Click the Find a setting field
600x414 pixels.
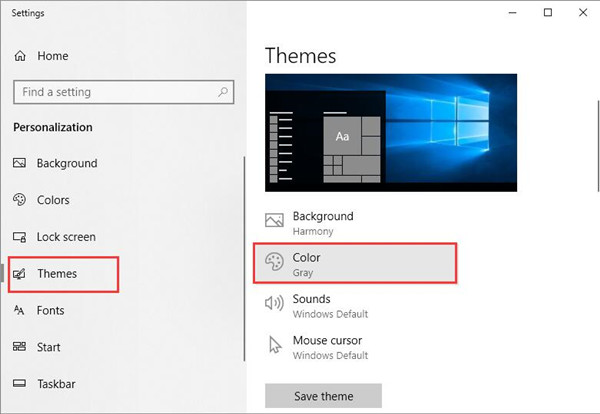point(124,92)
